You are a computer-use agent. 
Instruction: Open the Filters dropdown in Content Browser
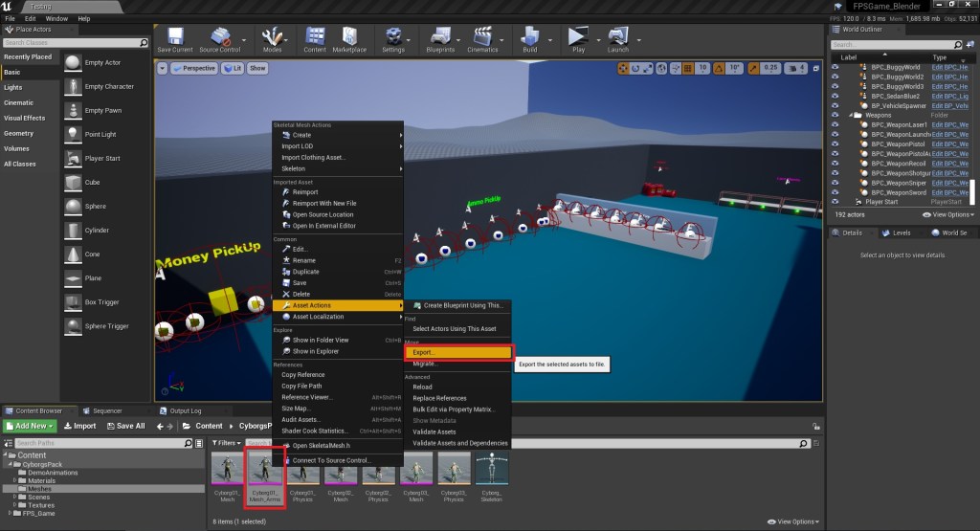227,443
